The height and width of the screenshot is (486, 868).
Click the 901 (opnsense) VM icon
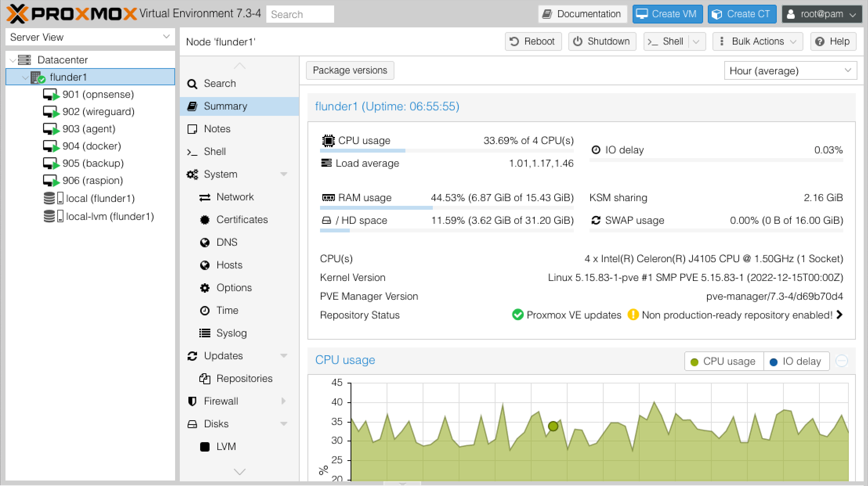point(51,95)
